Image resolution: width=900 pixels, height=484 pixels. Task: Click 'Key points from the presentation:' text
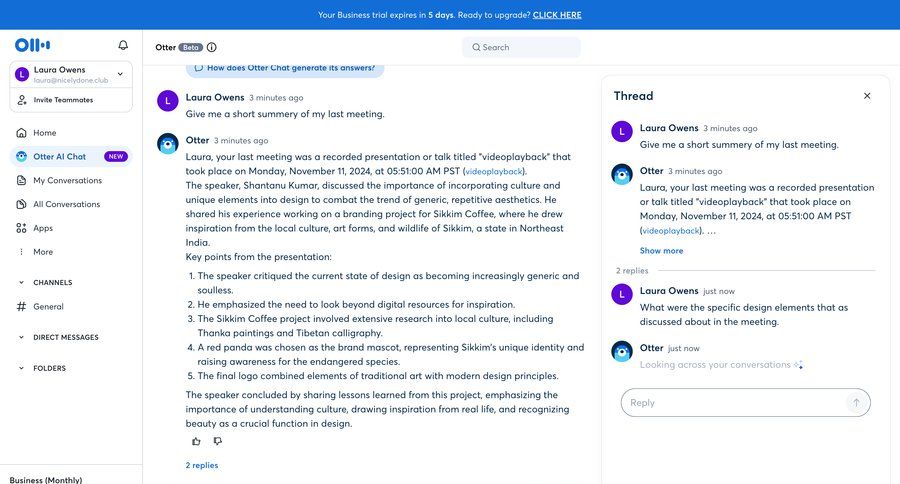click(x=258, y=257)
